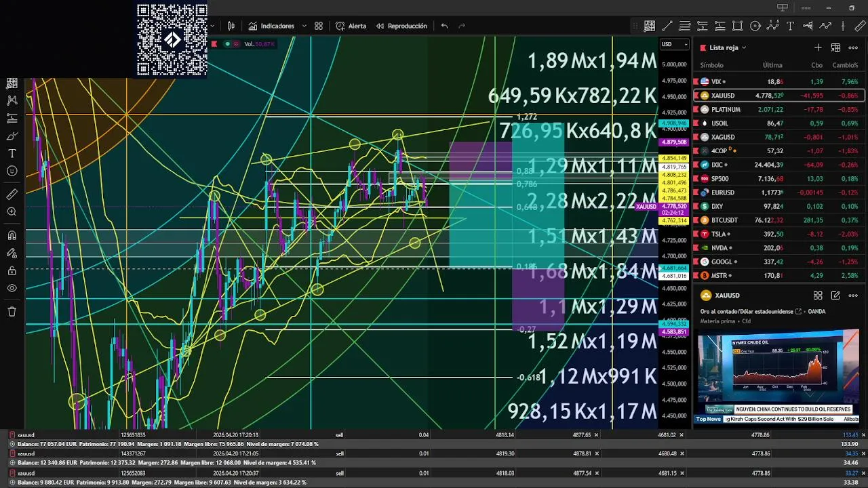This screenshot has height=488, width=868.
Task: Click the redo arrow in the top toolbar
Action: [x=462, y=26]
